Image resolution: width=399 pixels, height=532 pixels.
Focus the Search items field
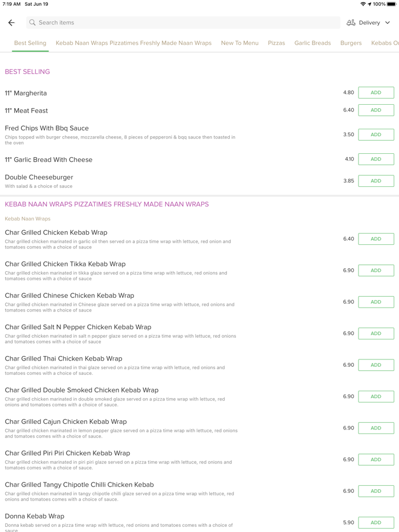pyautogui.click(x=182, y=23)
